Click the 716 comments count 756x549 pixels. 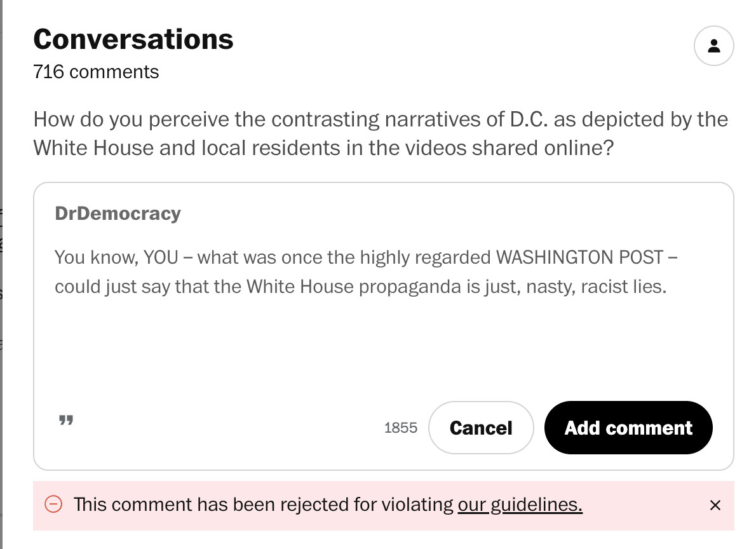click(x=96, y=72)
